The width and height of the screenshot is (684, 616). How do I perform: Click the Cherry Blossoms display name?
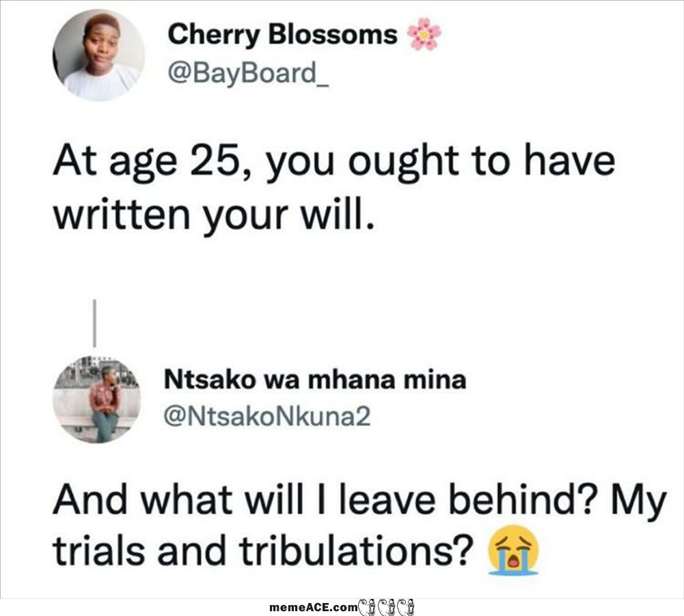click(x=282, y=35)
